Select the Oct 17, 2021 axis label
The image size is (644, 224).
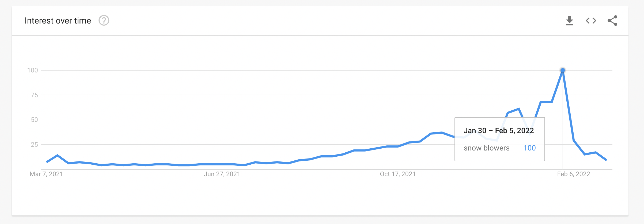pos(398,174)
